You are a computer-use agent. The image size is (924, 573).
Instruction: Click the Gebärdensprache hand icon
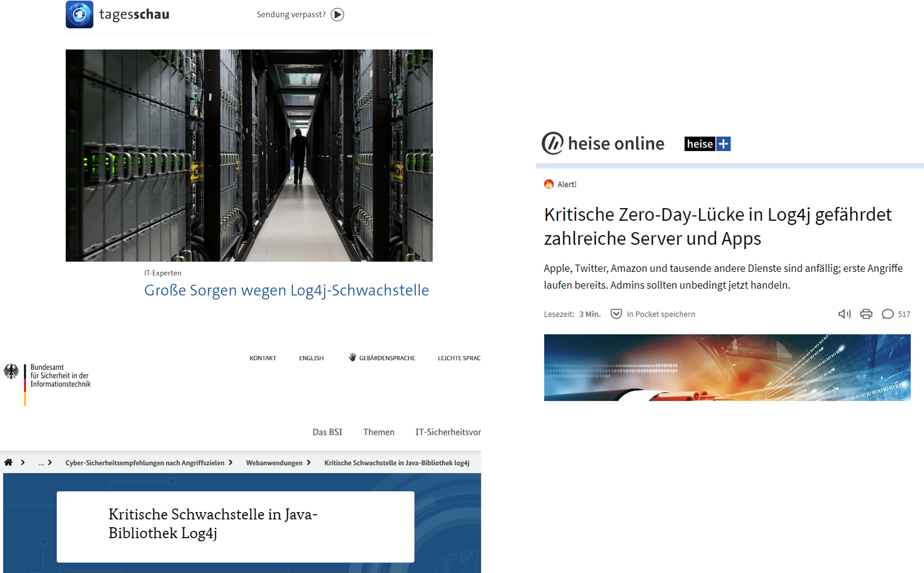352,357
